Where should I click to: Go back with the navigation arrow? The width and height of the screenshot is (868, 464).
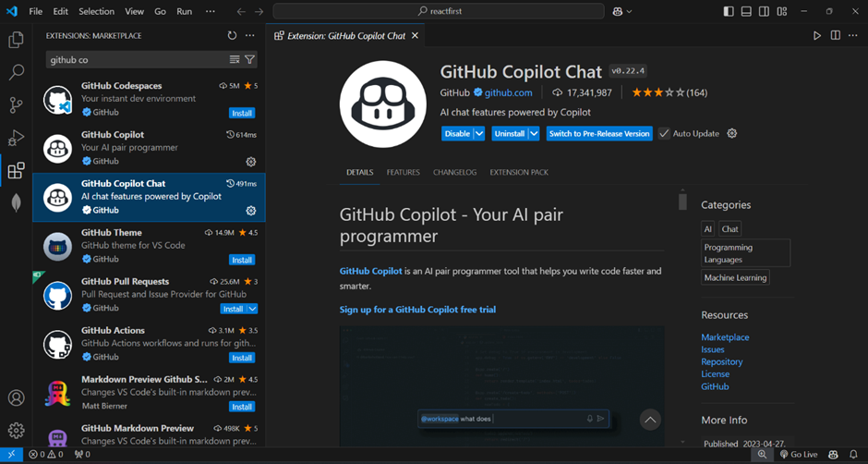point(241,11)
